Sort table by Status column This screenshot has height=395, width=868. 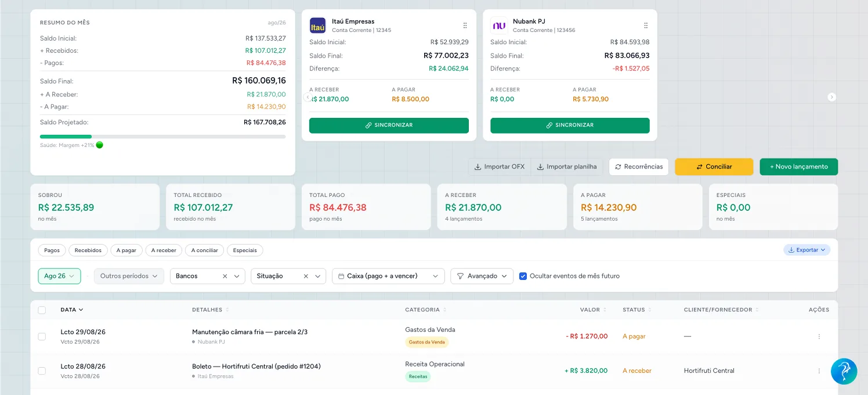[x=637, y=310]
